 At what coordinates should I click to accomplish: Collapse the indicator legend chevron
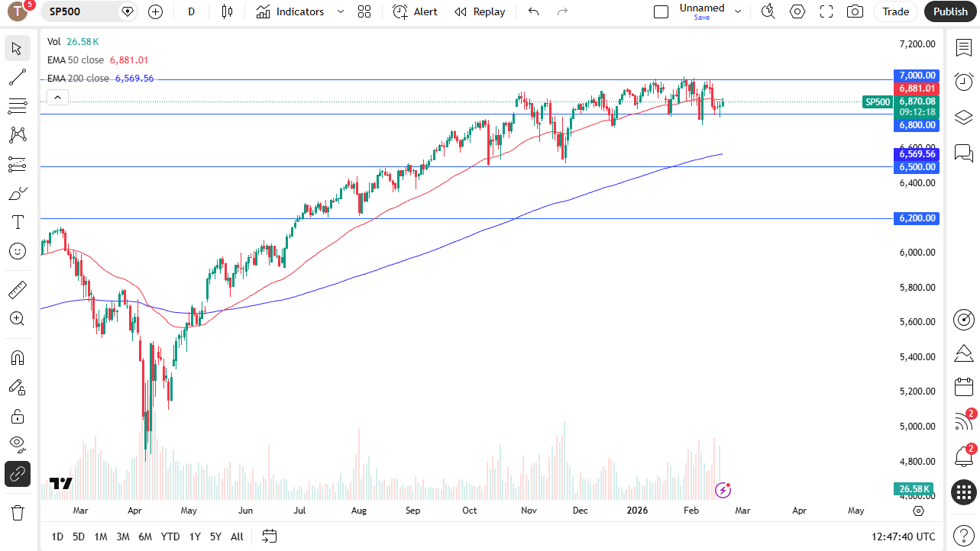pos(58,97)
